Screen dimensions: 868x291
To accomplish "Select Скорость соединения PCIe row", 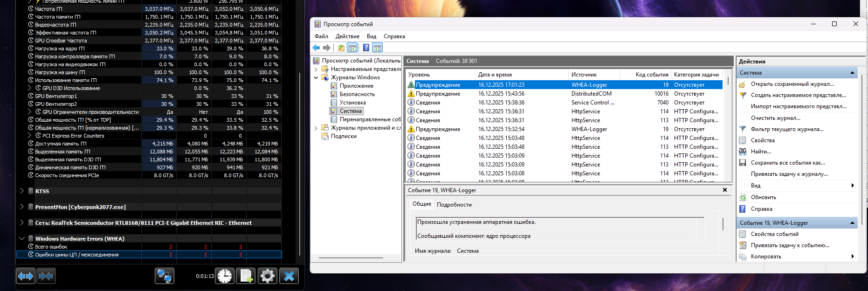I will [149, 175].
